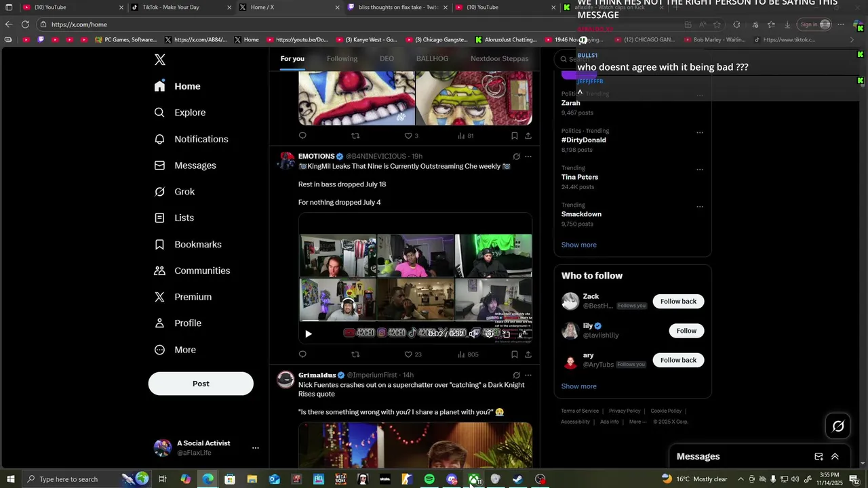Open the floating Grok button

click(838, 426)
